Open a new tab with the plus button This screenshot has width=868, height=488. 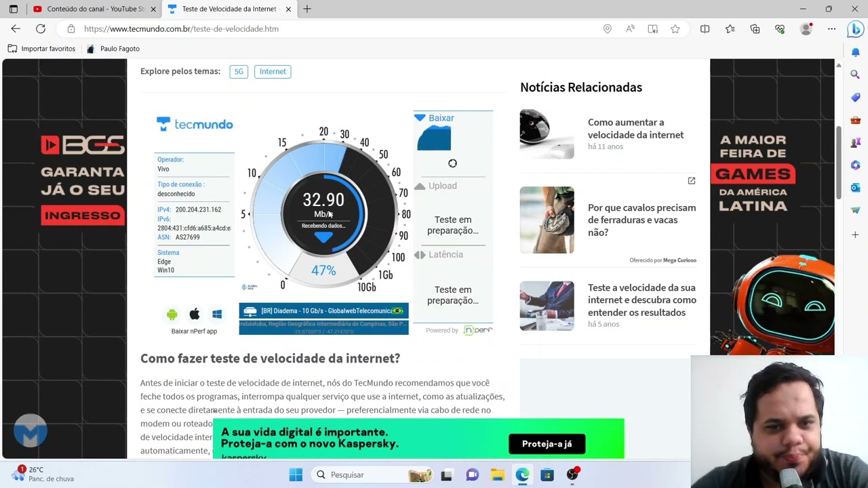tap(307, 9)
